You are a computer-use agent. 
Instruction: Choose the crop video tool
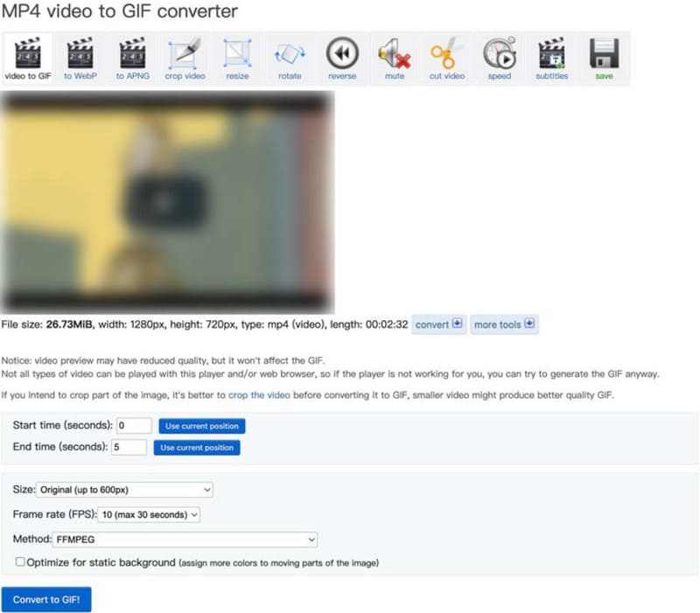(185, 58)
